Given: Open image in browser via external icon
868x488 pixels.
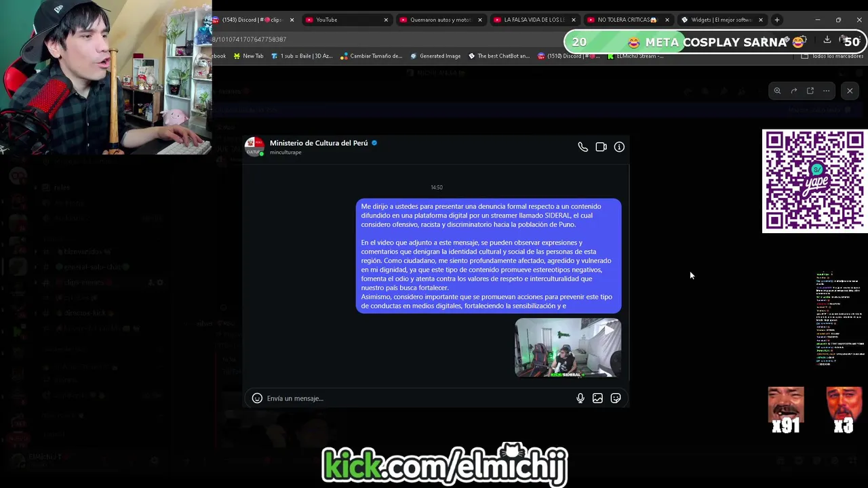Looking at the screenshot, I should tap(810, 91).
